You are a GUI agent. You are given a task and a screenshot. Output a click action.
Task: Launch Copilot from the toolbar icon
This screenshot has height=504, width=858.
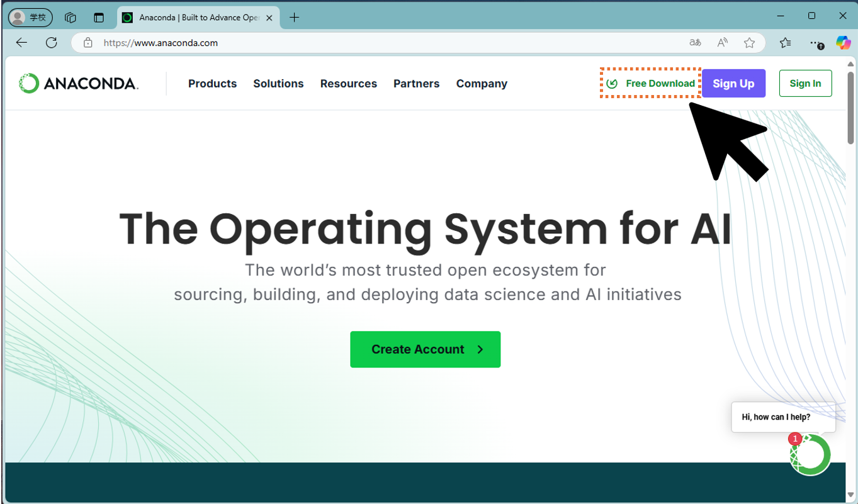pos(843,43)
